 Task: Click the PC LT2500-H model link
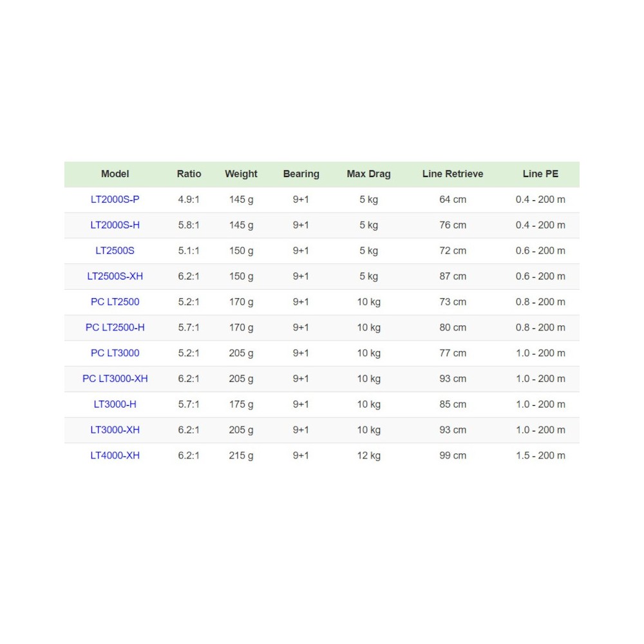115,328
